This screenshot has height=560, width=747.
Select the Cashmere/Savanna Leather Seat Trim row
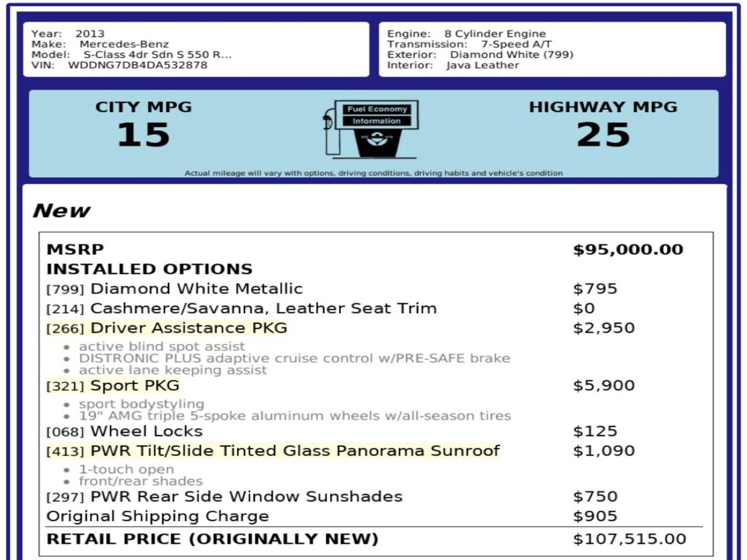coord(263,309)
